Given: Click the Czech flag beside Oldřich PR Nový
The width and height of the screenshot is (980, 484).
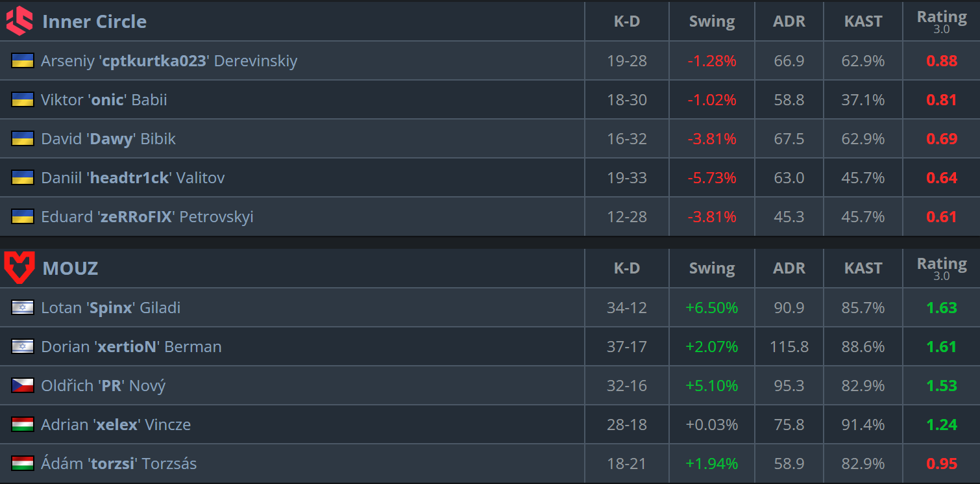Looking at the screenshot, I should point(23,386).
